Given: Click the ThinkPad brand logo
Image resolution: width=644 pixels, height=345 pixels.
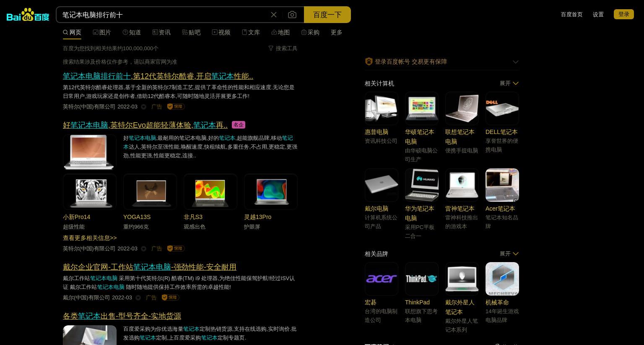Looking at the screenshot, I should pos(422,279).
